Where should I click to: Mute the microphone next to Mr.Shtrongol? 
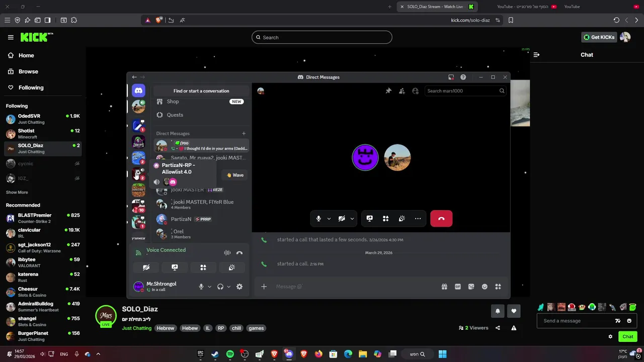pyautogui.click(x=201, y=287)
